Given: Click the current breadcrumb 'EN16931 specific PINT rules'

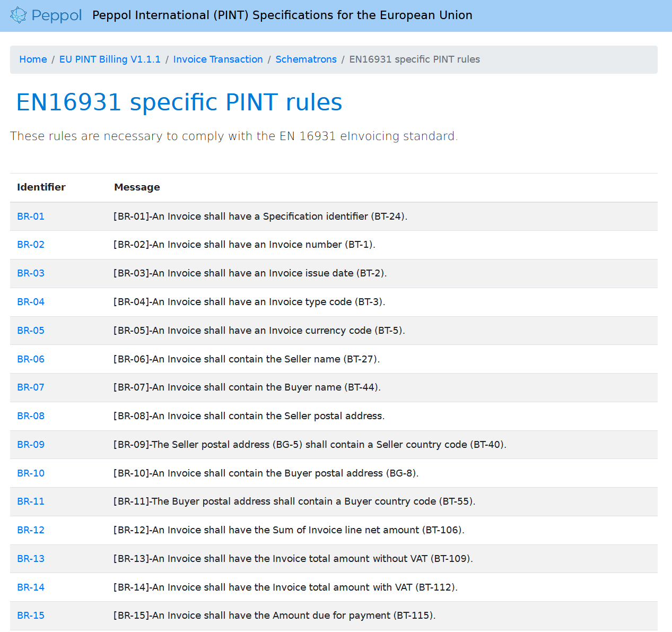Looking at the screenshot, I should (x=415, y=59).
